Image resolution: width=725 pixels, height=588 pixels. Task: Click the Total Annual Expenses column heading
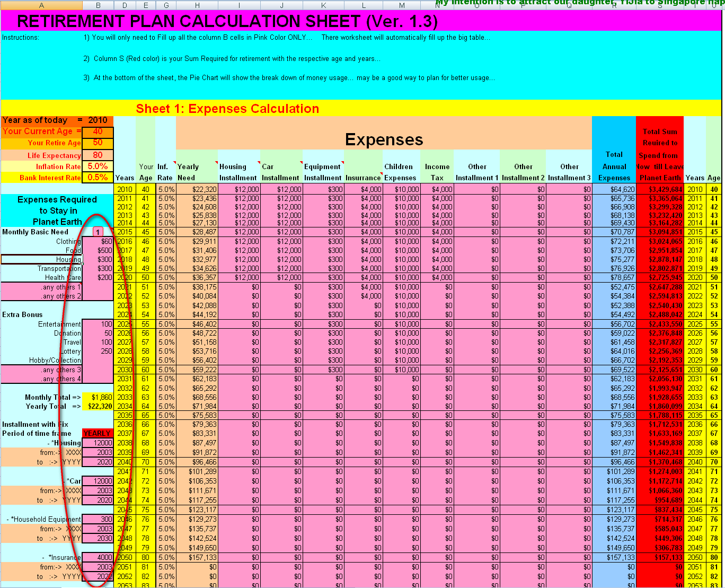[x=614, y=166]
